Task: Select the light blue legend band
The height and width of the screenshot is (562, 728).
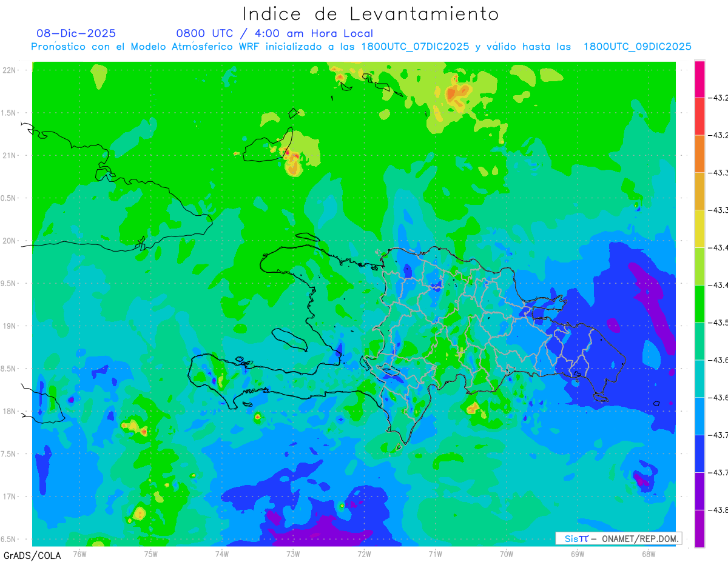Action: tap(699, 416)
